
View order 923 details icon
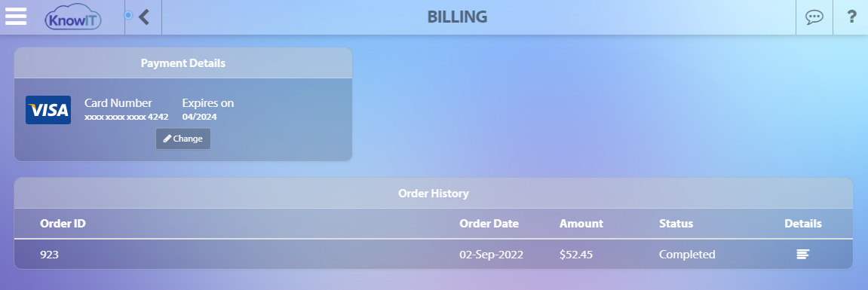click(802, 254)
